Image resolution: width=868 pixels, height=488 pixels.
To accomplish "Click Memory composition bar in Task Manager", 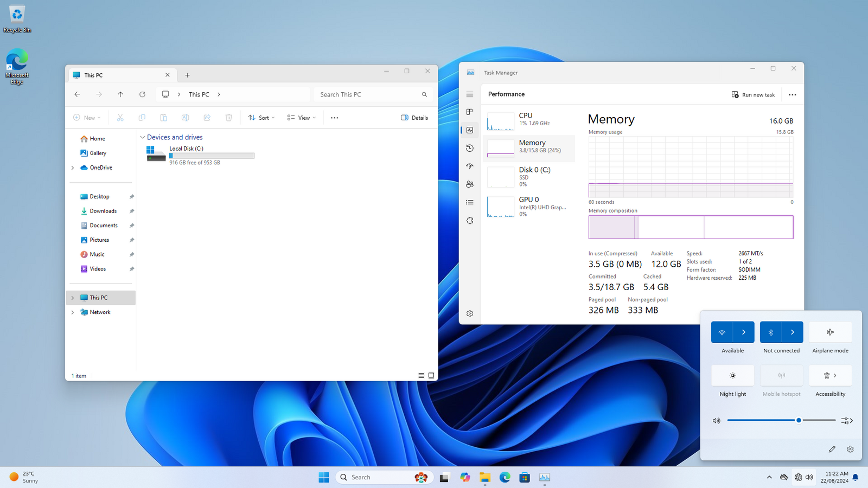I will coord(691,227).
